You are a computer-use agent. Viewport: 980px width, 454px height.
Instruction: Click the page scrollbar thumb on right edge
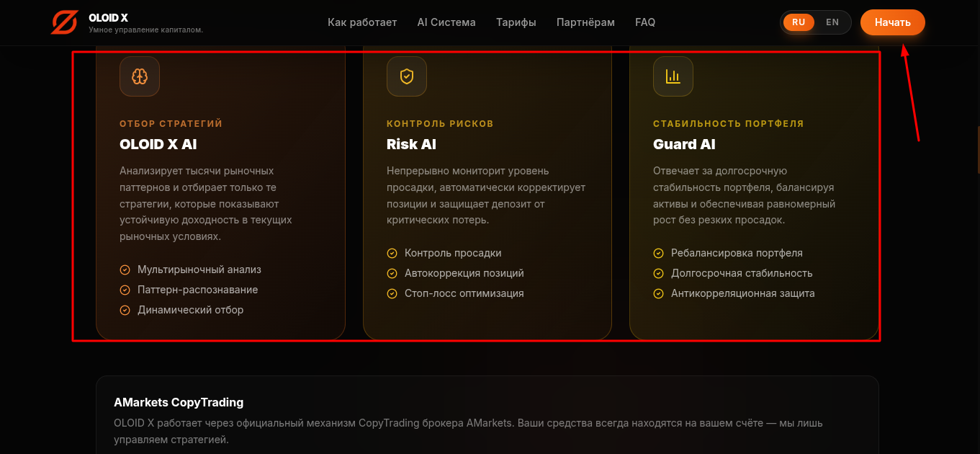click(x=978, y=149)
